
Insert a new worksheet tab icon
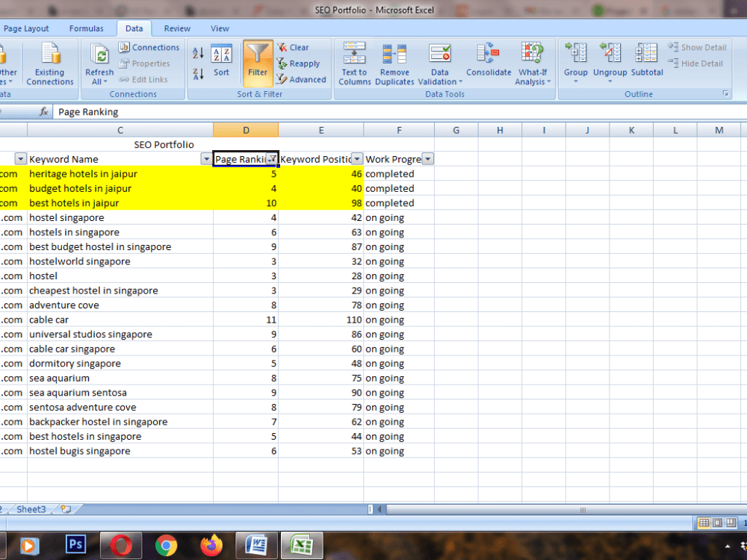[x=66, y=509]
